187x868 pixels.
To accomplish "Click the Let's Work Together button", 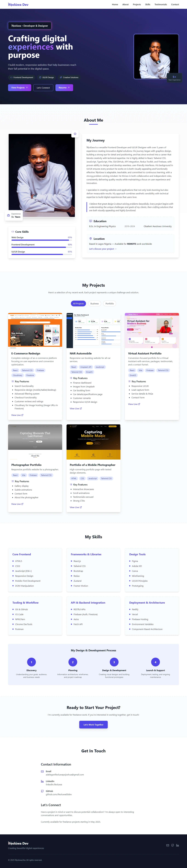I will tap(93, 724).
